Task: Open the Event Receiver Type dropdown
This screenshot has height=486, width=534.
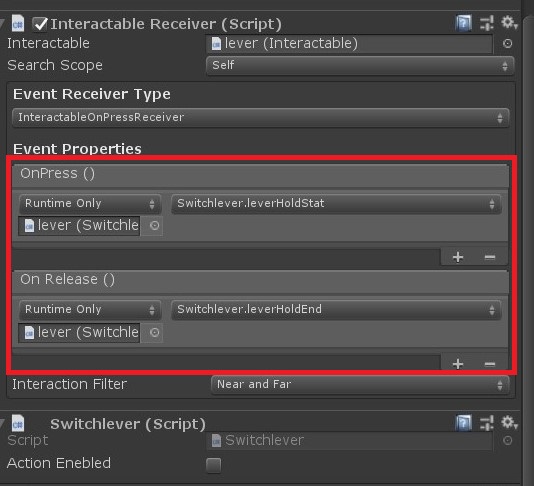Action: (x=261, y=117)
